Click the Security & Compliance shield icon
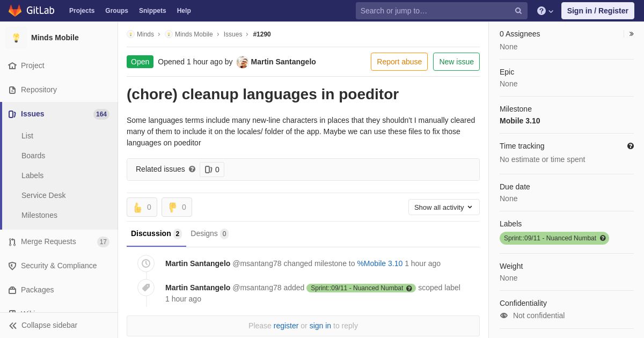Image resolution: width=644 pixels, height=338 pixels. pos(12,266)
